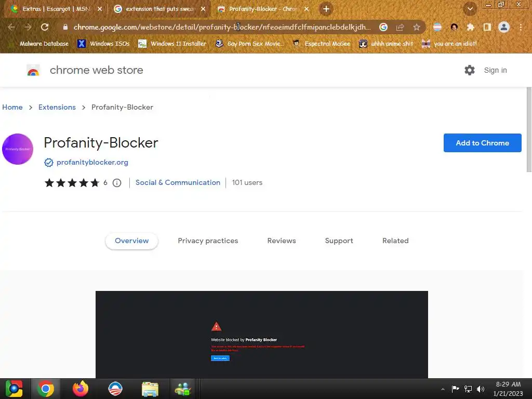
Task: Click the avatar face extension icon
Action: coord(454,27)
